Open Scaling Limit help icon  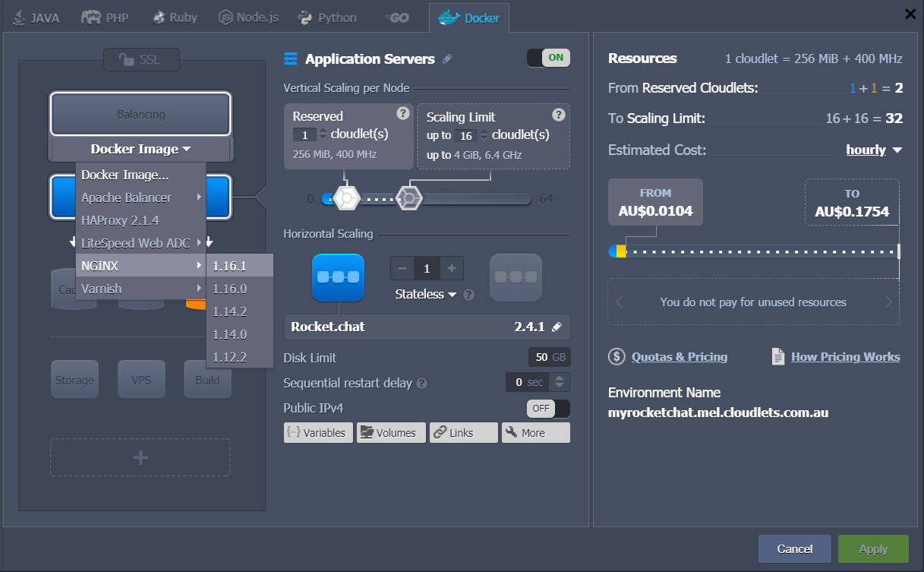click(559, 115)
